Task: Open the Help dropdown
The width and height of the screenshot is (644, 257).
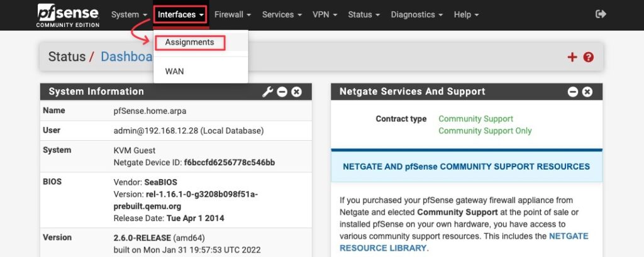Action: [x=466, y=14]
